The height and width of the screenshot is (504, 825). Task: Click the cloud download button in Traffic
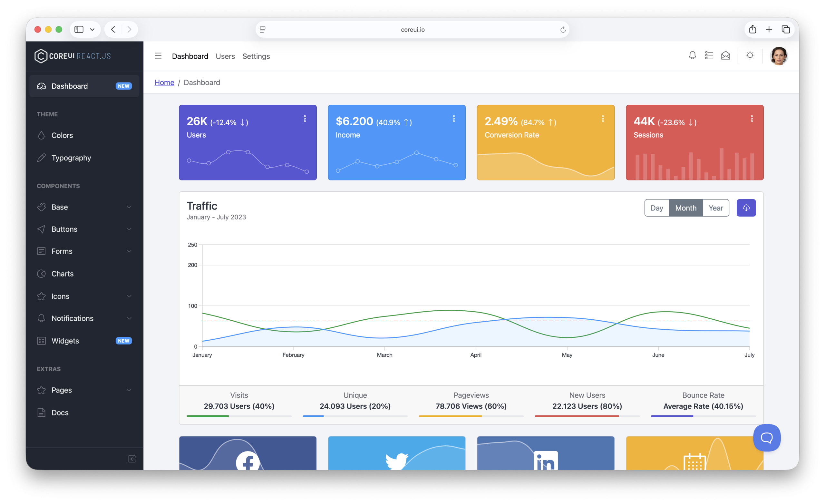[746, 208]
